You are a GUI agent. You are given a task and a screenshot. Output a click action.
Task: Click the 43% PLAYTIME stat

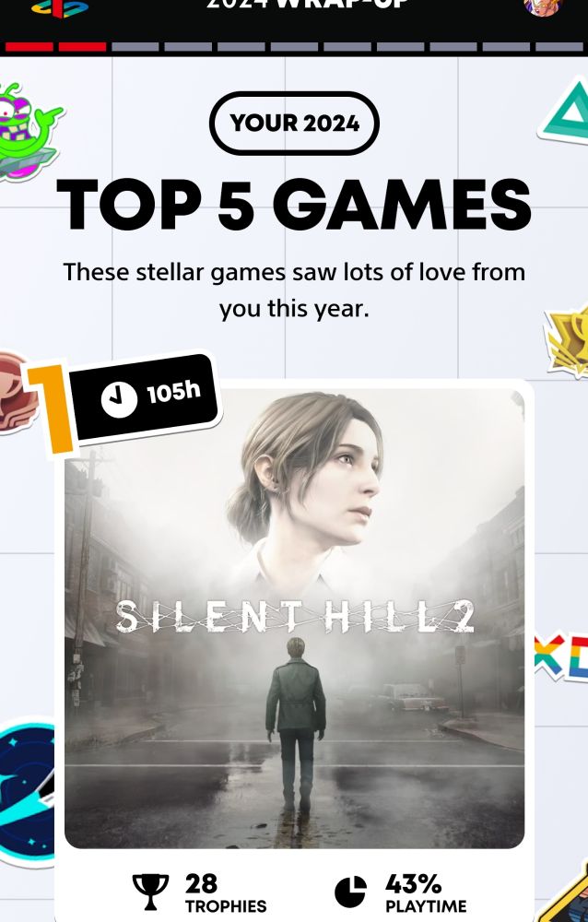point(401,892)
